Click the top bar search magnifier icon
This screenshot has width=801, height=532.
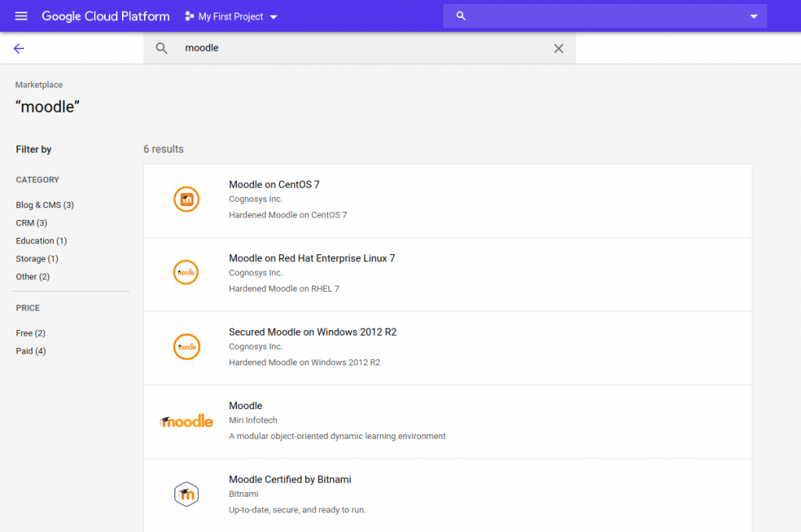[x=461, y=16]
